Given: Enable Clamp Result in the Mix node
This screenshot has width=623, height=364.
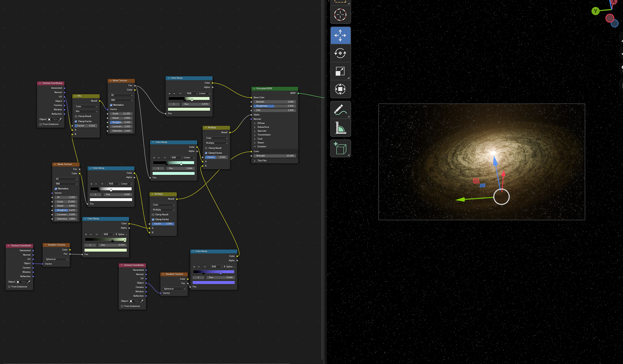Looking at the screenshot, I should [x=76, y=116].
